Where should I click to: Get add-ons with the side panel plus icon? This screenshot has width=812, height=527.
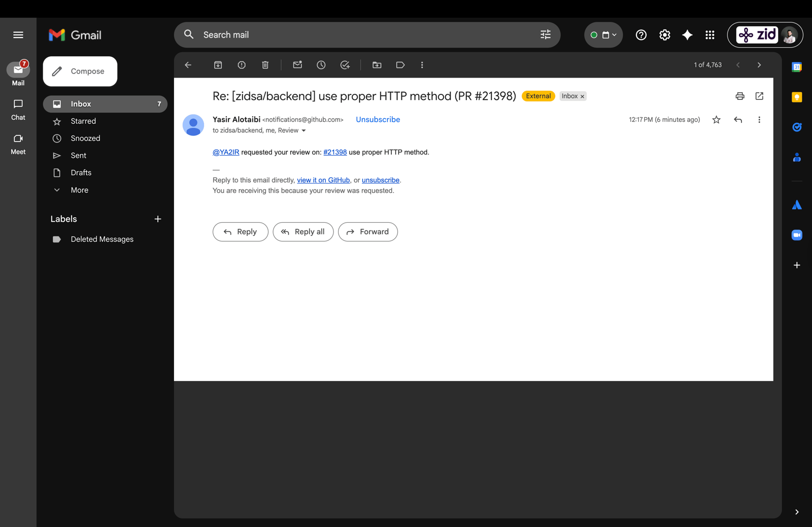[797, 265]
